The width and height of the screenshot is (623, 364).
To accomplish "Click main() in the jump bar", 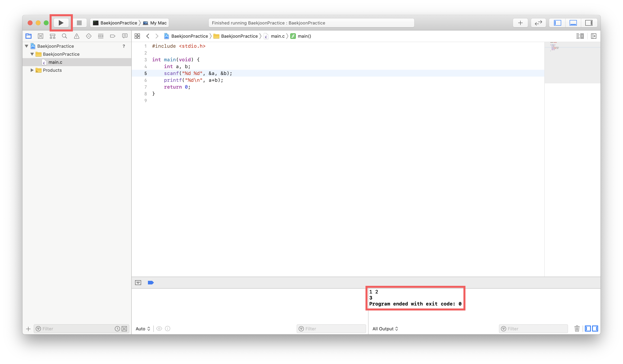I will pyautogui.click(x=304, y=36).
